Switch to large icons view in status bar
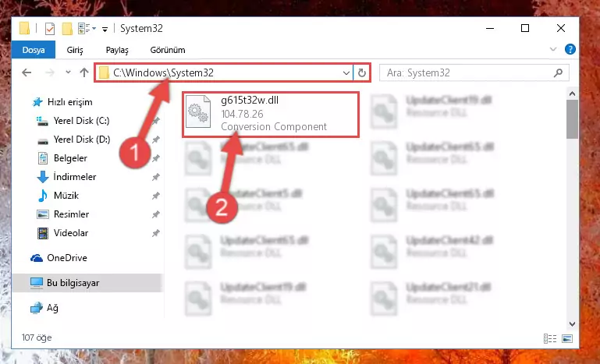600x364 pixels. pyautogui.click(x=567, y=338)
